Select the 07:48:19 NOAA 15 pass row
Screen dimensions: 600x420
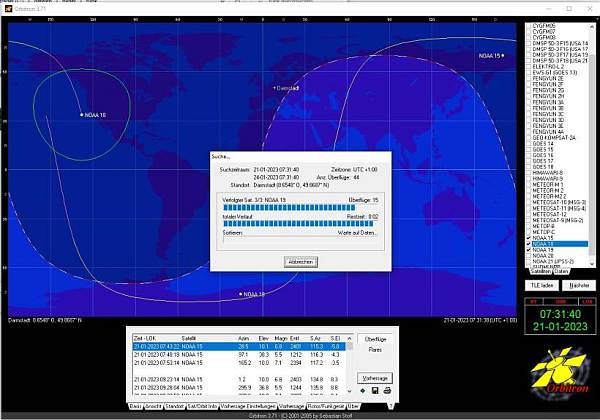[x=239, y=355]
